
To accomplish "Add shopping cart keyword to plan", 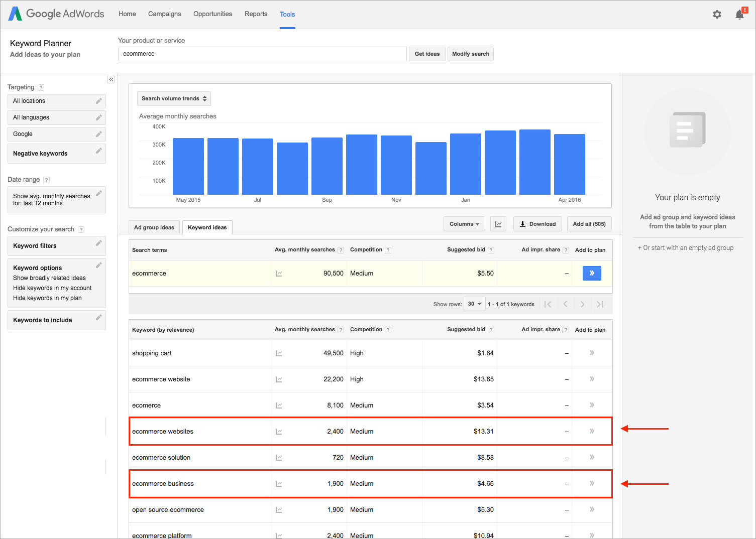I will coord(592,353).
